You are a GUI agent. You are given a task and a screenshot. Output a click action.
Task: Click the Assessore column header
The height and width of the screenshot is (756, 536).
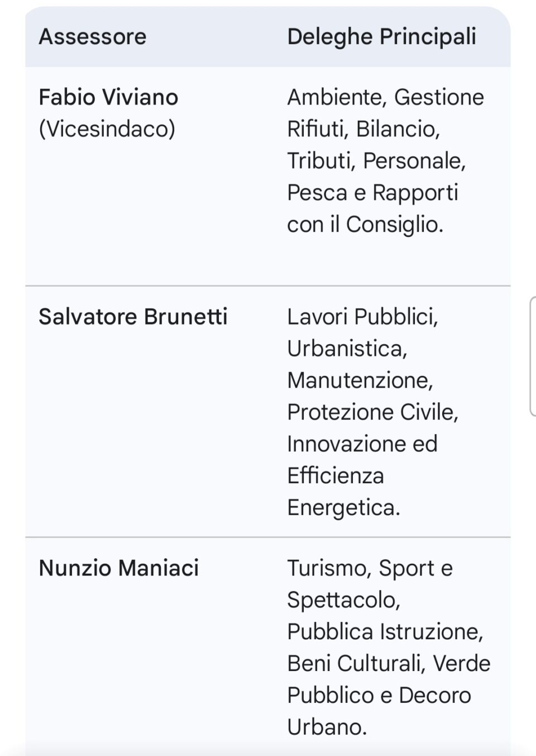pos(93,37)
